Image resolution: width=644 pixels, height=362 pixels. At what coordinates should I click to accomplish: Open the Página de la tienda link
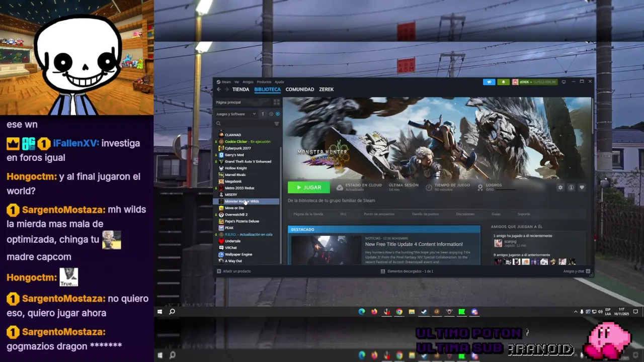(308, 214)
